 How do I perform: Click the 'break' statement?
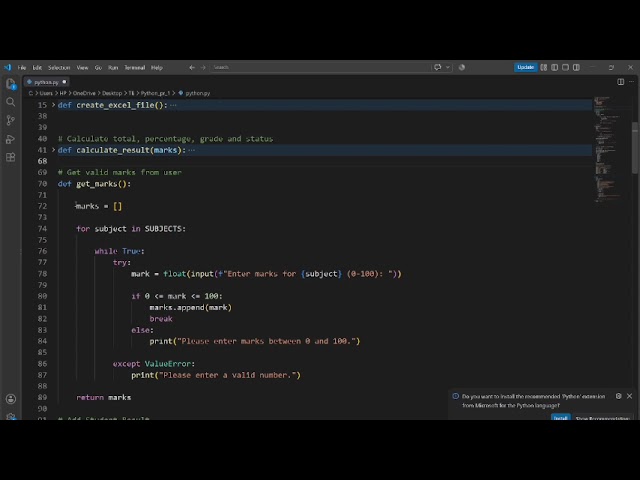(x=161, y=318)
